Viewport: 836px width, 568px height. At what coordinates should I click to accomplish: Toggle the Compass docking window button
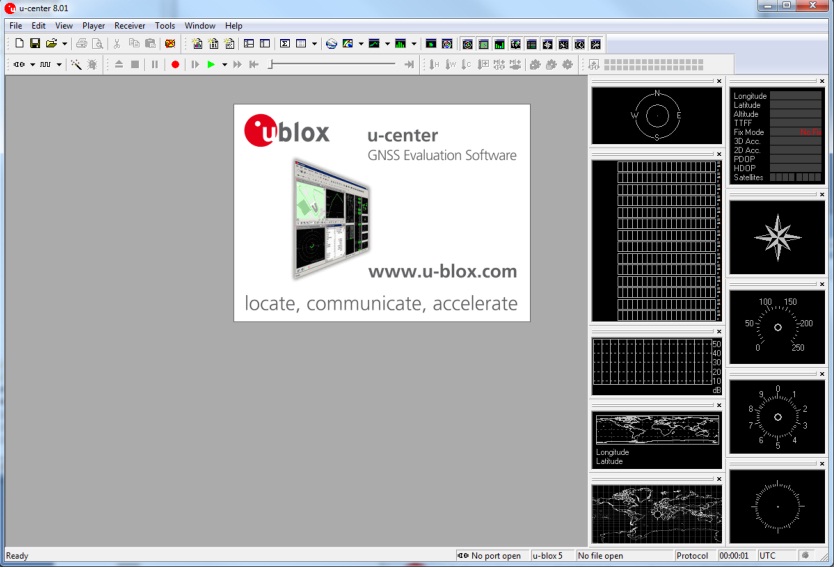[547, 44]
